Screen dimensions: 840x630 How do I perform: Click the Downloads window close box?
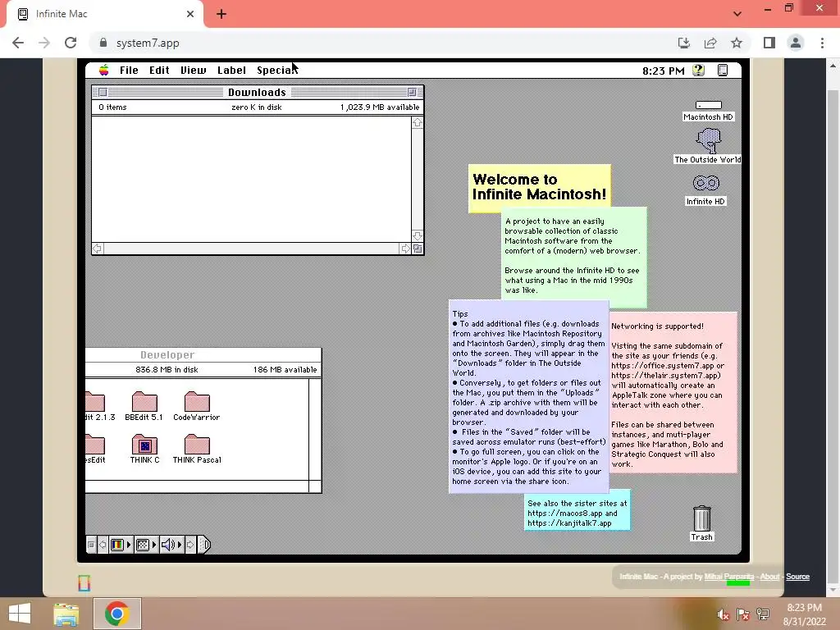(x=103, y=92)
